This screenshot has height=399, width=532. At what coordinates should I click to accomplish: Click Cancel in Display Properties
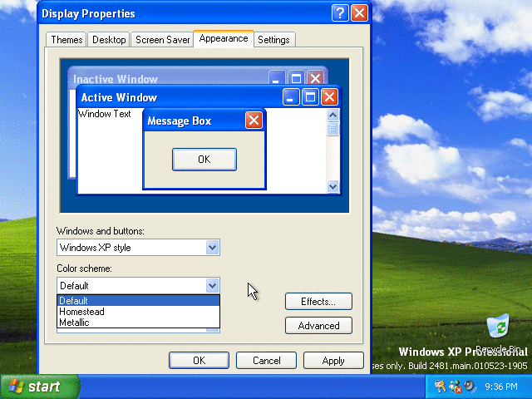[266, 360]
